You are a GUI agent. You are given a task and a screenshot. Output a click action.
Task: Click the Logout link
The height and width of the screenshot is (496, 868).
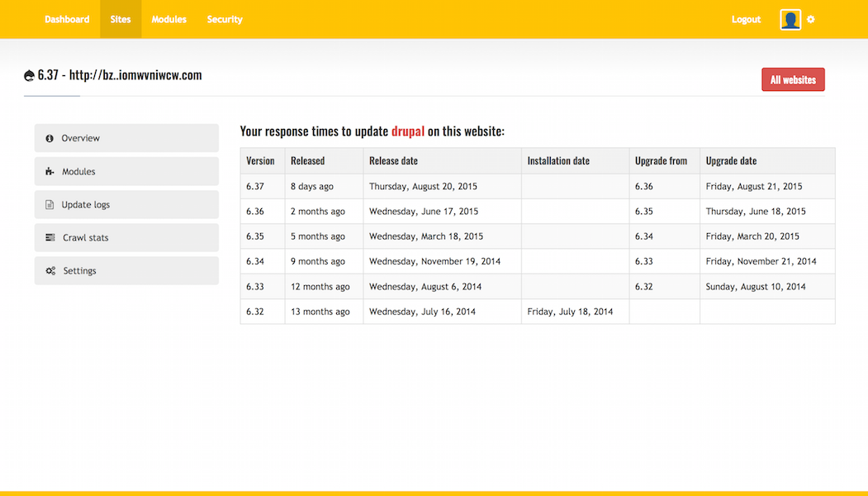(746, 19)
